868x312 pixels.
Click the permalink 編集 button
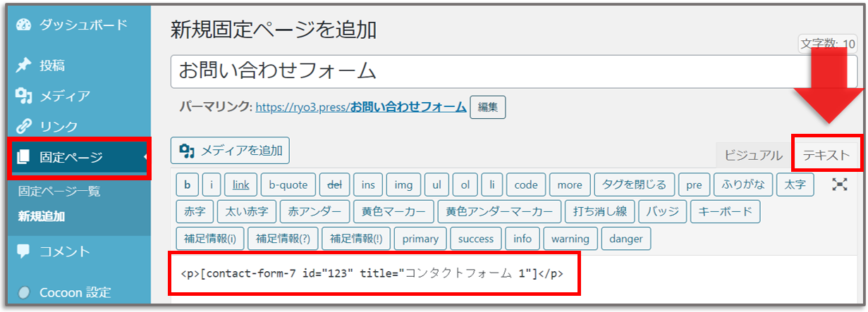488,107
